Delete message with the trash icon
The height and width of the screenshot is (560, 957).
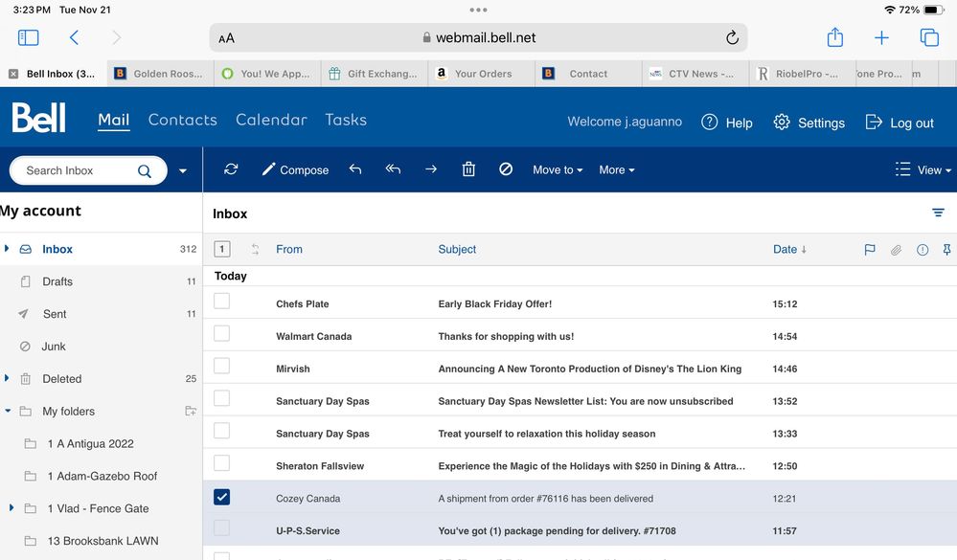click(468, 169)
